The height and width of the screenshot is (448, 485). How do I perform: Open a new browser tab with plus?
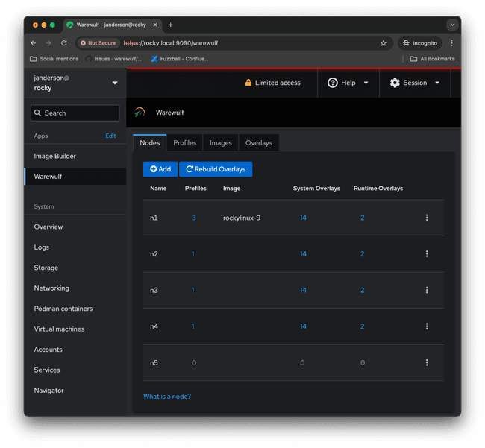[x=170, y=25]
